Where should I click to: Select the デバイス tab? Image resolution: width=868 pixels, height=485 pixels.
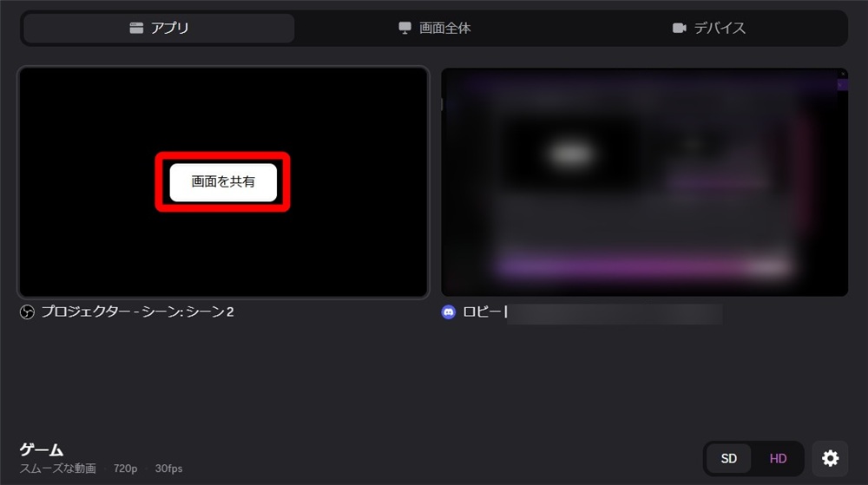[x=708, y=29]
